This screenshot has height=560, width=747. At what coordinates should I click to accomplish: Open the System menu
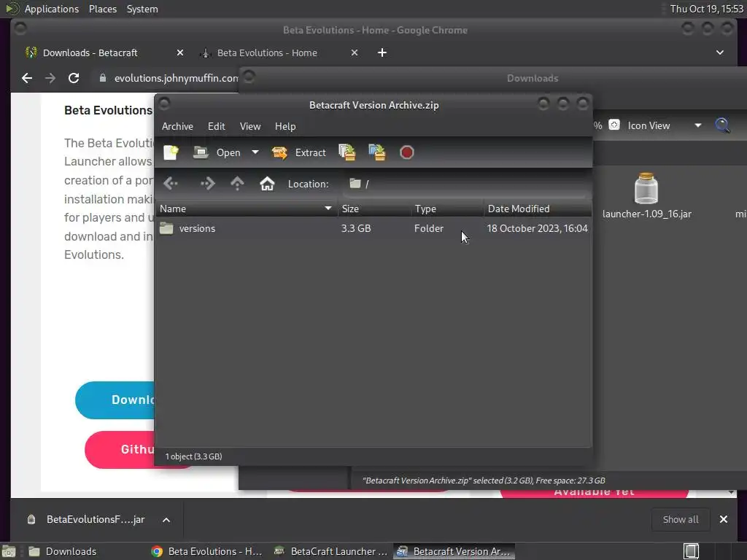(142, 9)
